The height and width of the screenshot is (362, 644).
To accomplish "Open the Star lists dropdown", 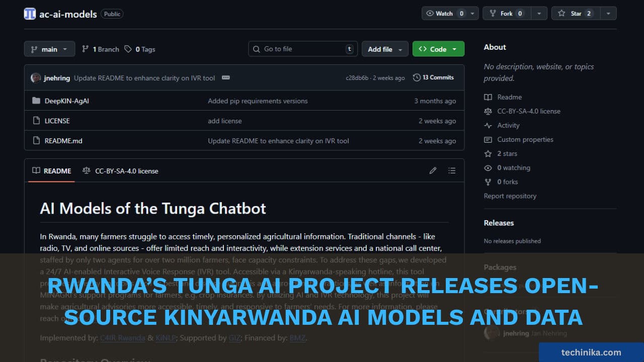I will (608, 14).
